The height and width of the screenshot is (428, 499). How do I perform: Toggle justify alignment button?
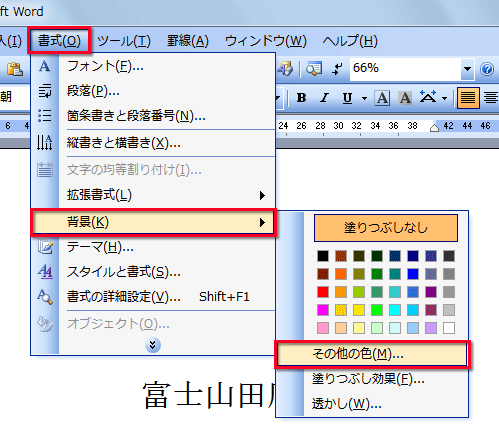click(468, 98)
